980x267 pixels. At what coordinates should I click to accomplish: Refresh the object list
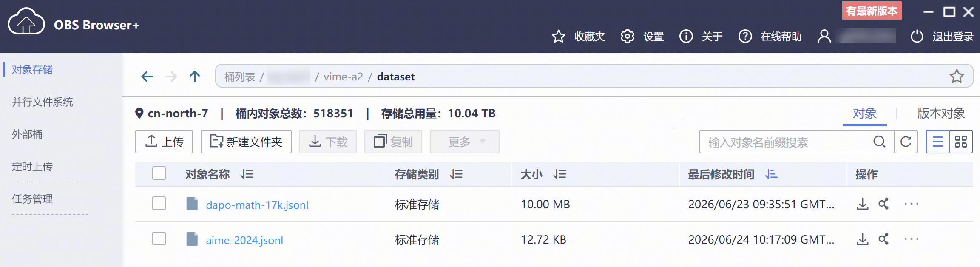(906, 142)
